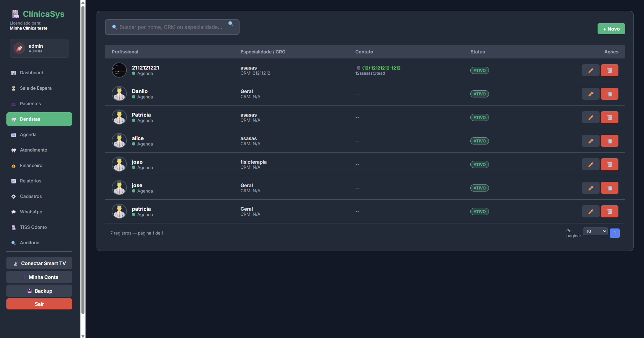Click the trash delete icon for jose

(x=609, y=188)
